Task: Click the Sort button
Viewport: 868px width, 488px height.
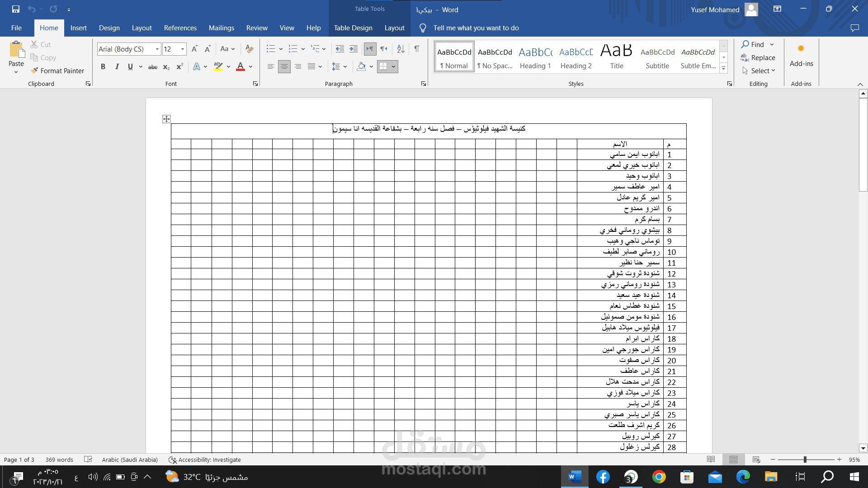Action: click(x=401, y=49)
